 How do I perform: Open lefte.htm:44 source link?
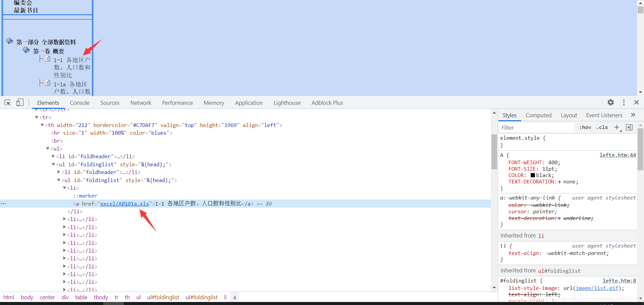[618, 155]
